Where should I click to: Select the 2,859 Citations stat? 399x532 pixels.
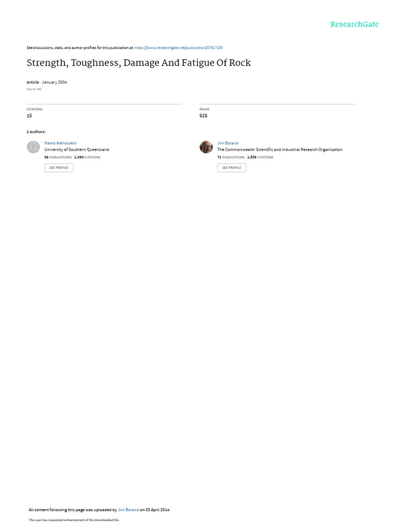260,157
